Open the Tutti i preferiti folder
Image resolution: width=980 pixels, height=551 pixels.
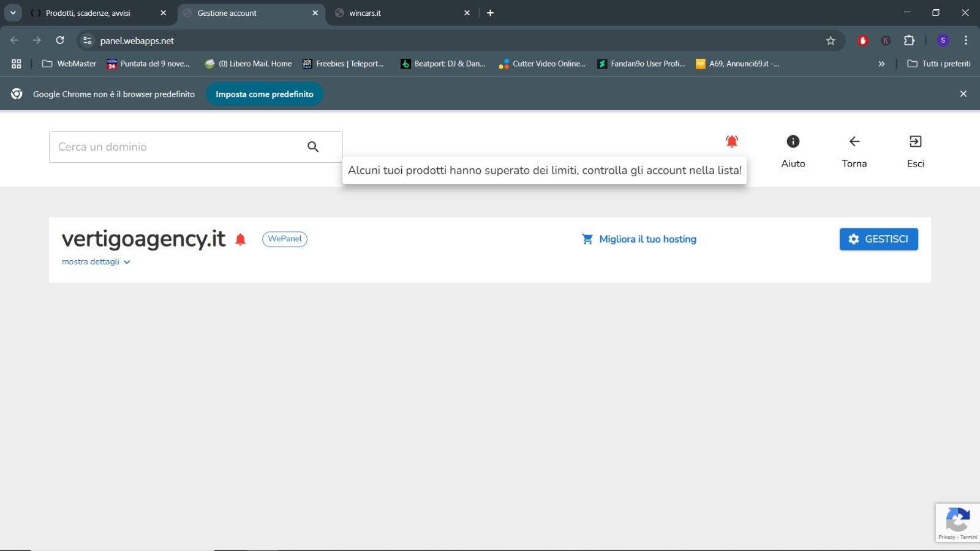(939, 64)
